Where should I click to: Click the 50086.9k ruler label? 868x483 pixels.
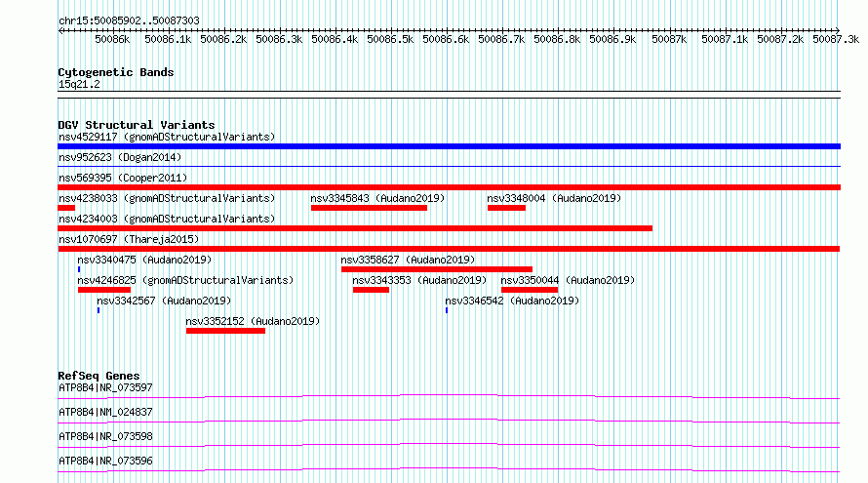[612, 39]
